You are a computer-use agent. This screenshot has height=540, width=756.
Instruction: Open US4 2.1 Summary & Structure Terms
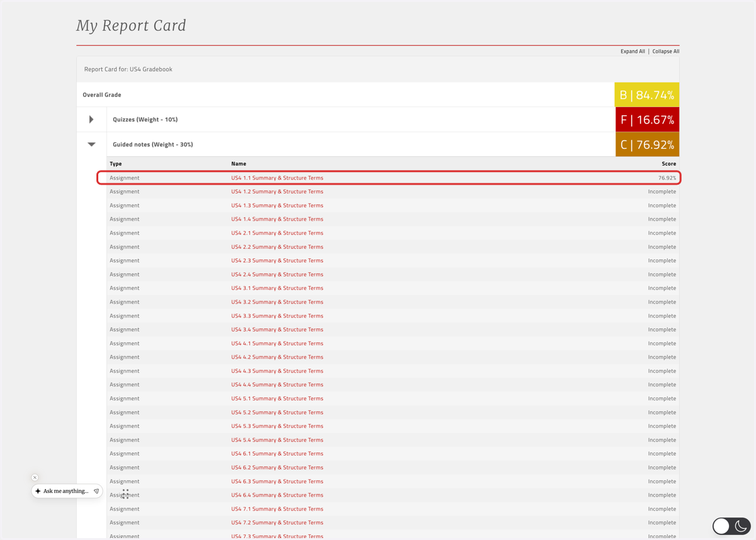coord(277,233)
